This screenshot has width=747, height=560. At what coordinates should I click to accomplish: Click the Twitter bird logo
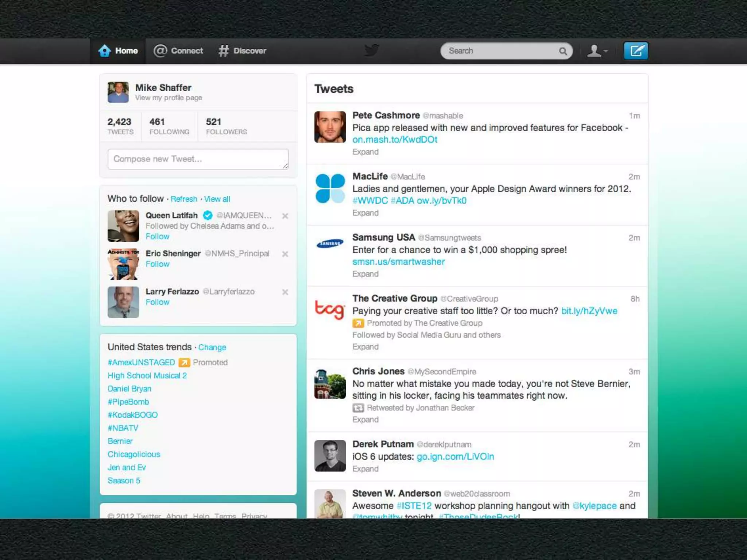coord(372,50)
